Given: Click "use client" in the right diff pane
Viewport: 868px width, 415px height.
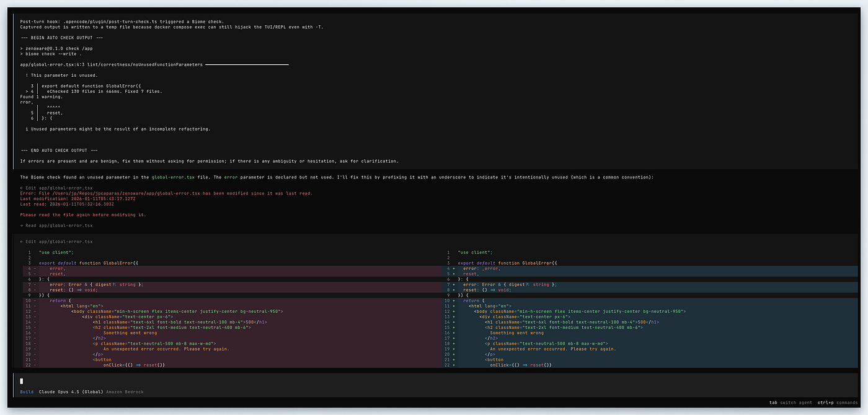Looking at the screenshot, I should tap(475, 252).
